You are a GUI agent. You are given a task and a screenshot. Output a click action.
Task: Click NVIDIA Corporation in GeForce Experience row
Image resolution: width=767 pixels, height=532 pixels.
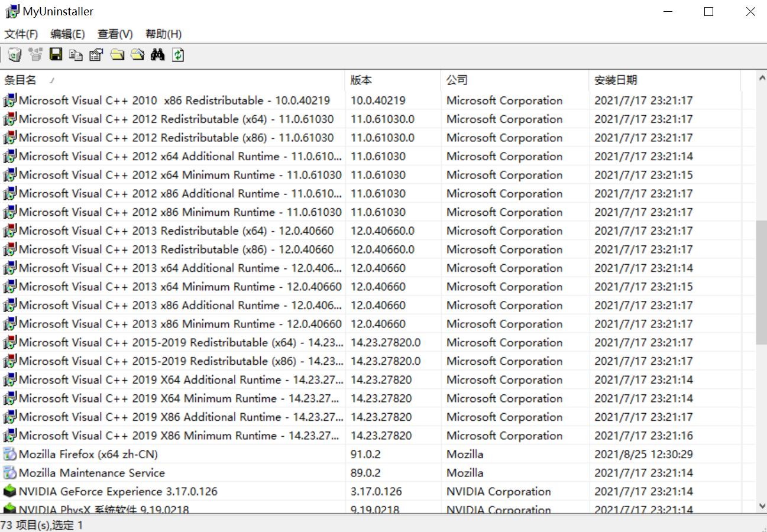(x=499, y=491)
